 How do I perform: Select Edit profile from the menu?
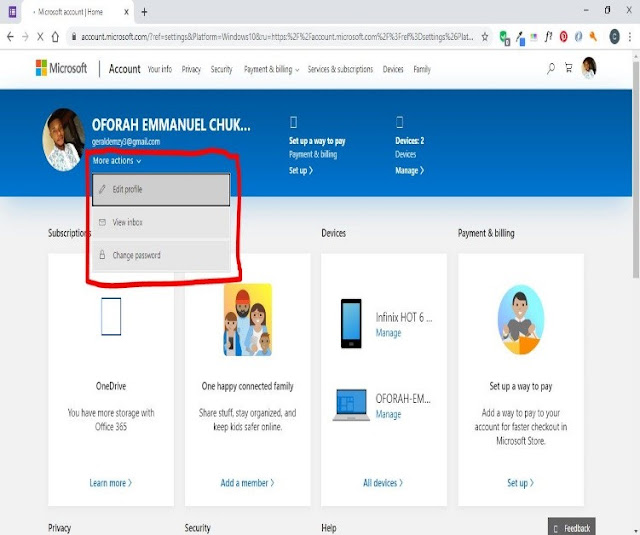click(x=161, y=189)
